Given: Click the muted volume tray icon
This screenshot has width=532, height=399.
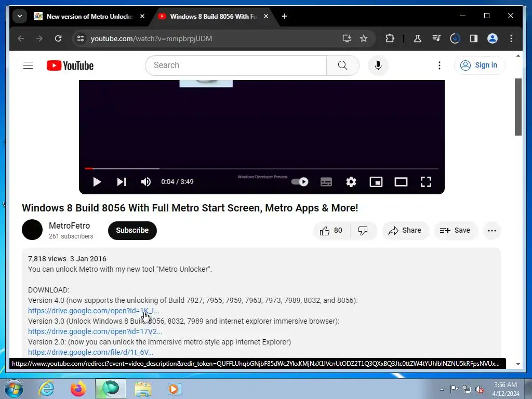Looking at the screenshot, I should tap(480, 389).
